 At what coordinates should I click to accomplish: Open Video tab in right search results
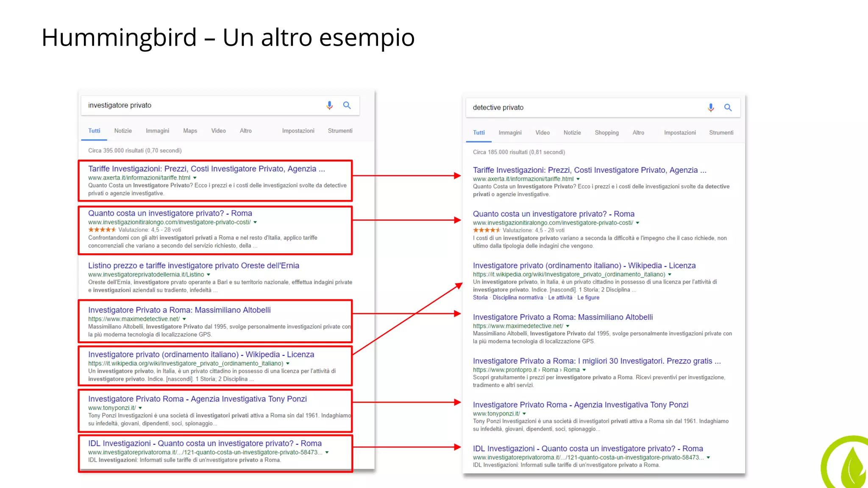click(x=542, y=133)
